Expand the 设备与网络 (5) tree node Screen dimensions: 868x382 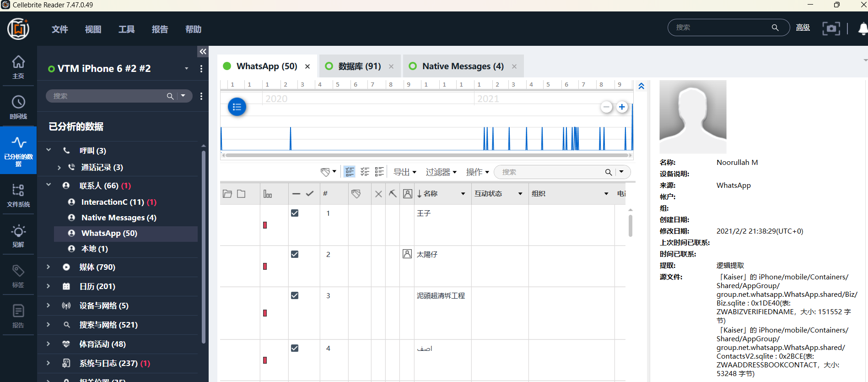point(49,305)
